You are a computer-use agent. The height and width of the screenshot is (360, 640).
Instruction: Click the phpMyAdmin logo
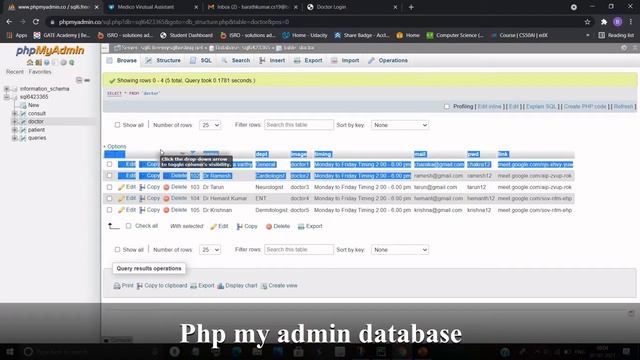[x=50, y=51]
